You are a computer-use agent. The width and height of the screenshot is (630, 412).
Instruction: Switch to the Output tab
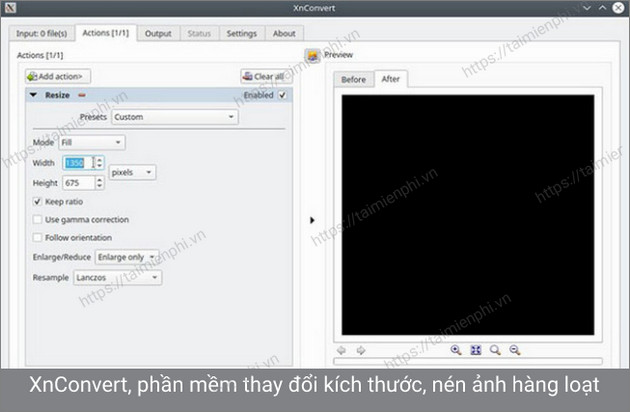[158, 33]
